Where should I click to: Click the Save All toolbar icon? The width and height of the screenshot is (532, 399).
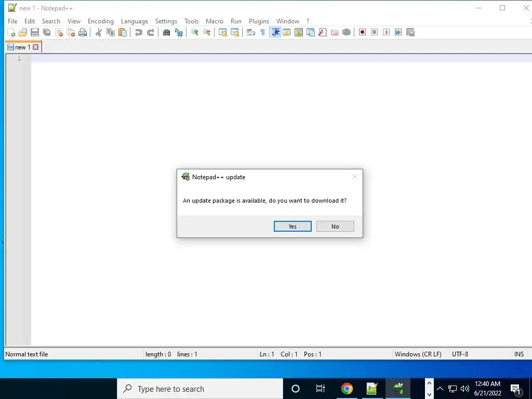pyautogui.click(x=47, y=32)
